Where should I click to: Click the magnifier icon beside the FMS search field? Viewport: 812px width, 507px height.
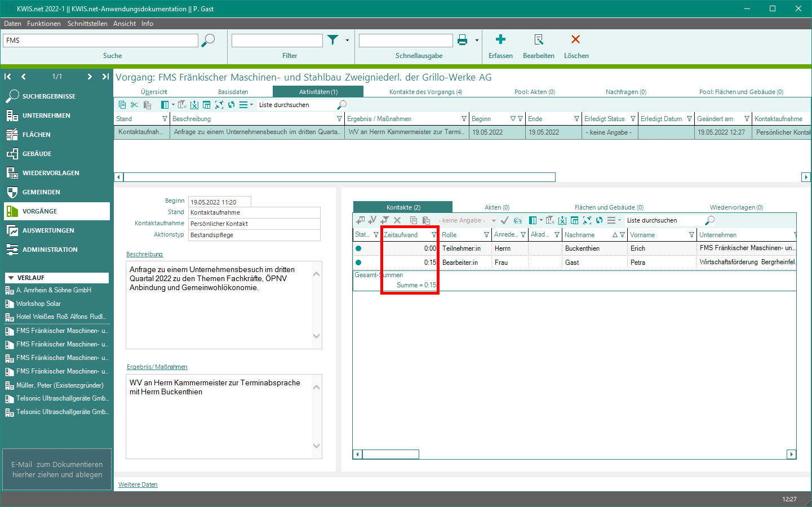(x=208, y=40)
